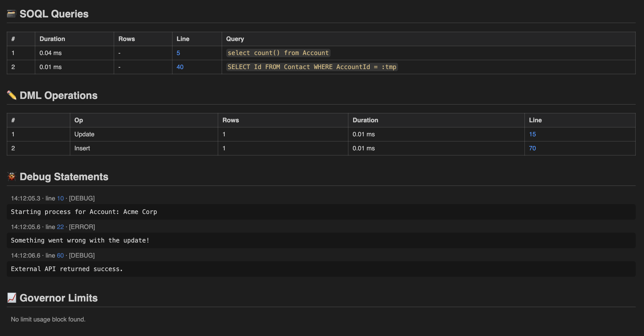The height and width of the screenshot is (336, 644).
Task: Click the 14:12:05.3 timestamp
Action: point(25,198)
